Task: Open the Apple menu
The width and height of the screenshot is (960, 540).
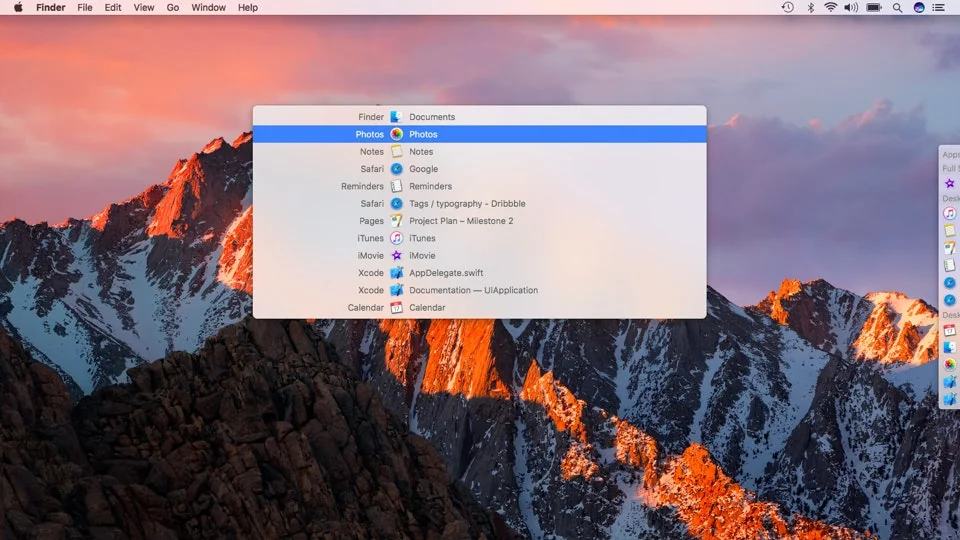Action: (18, 7)
